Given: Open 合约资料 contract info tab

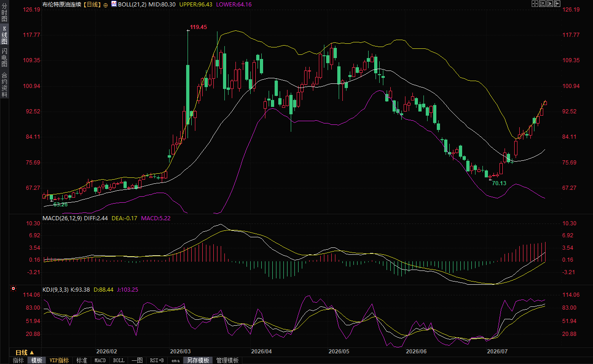Looking at the screenshot, I should pos(4,84).
